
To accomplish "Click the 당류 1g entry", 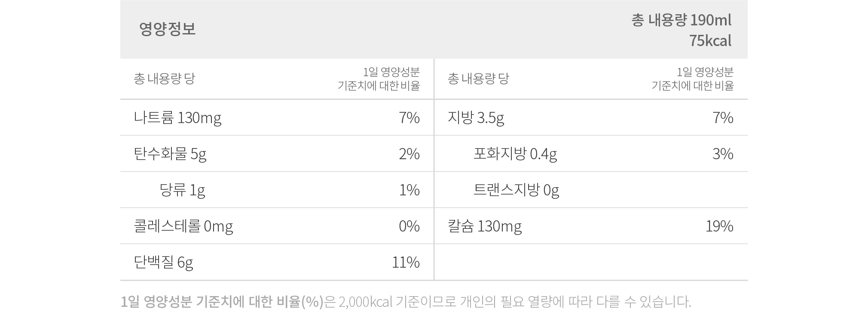I will pyautogui.click(x=182, y=190).
